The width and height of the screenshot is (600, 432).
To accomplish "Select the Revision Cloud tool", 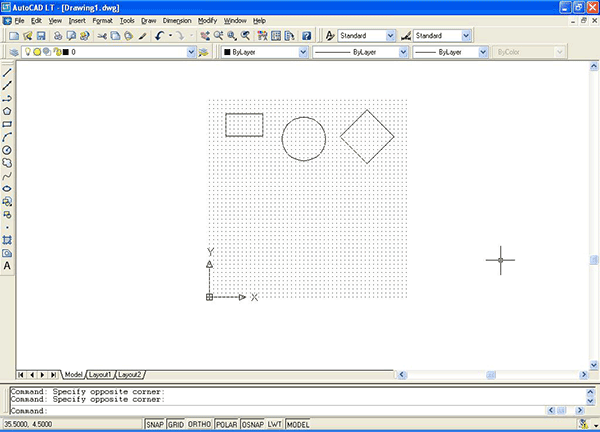I will pyautogui.click(x=7, y=163).
